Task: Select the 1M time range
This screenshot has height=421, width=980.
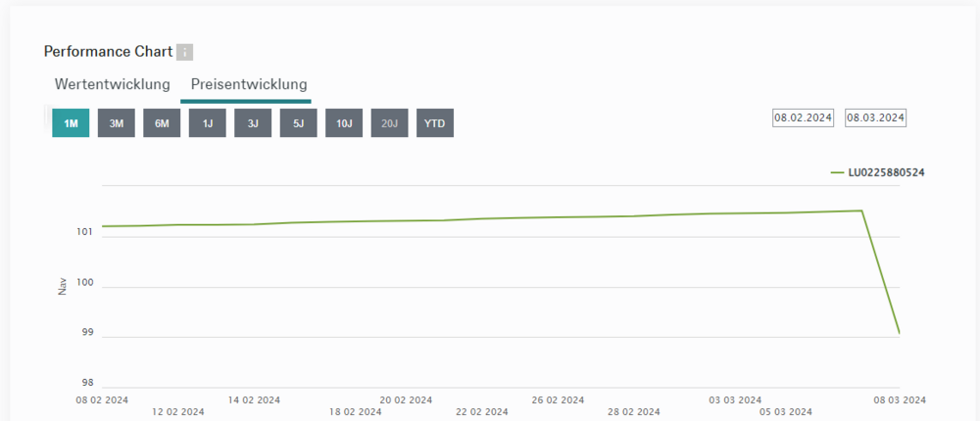Action: point(71,123)
